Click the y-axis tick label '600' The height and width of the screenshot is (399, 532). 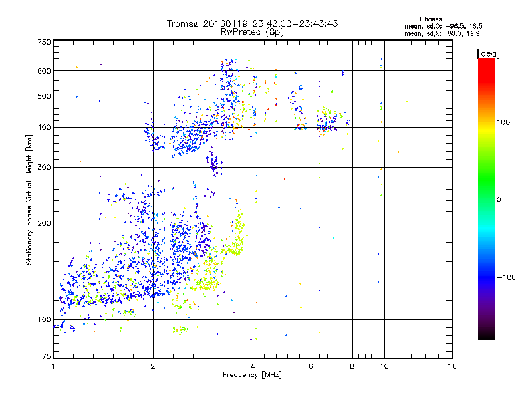click(x=45, y=71)
